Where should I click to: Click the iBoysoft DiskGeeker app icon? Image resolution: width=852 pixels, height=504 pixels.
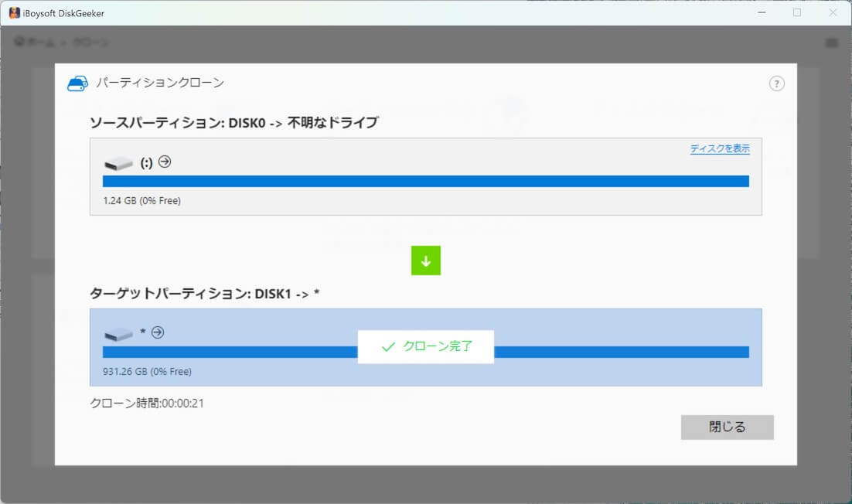click(14, 13)
